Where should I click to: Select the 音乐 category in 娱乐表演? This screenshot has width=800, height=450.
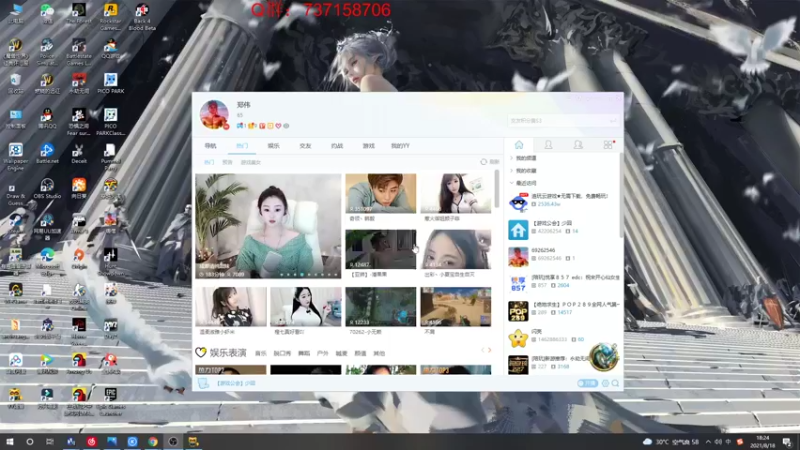coord(261,353)
